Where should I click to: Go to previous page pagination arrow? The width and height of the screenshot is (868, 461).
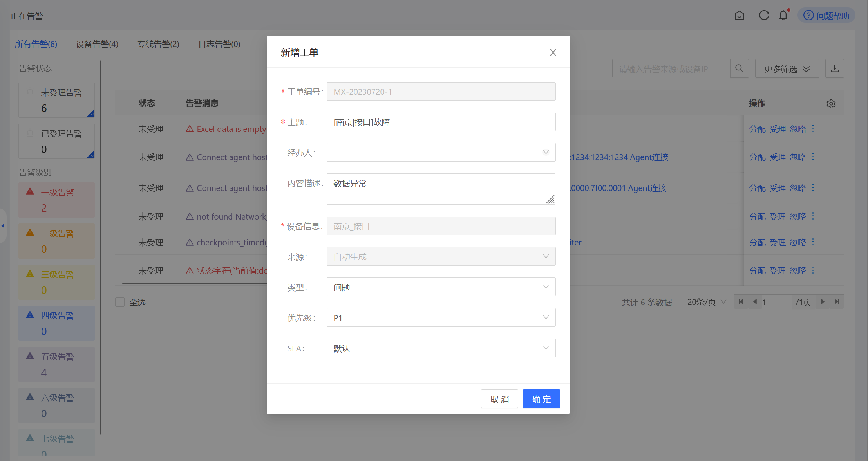coord(755,302)
